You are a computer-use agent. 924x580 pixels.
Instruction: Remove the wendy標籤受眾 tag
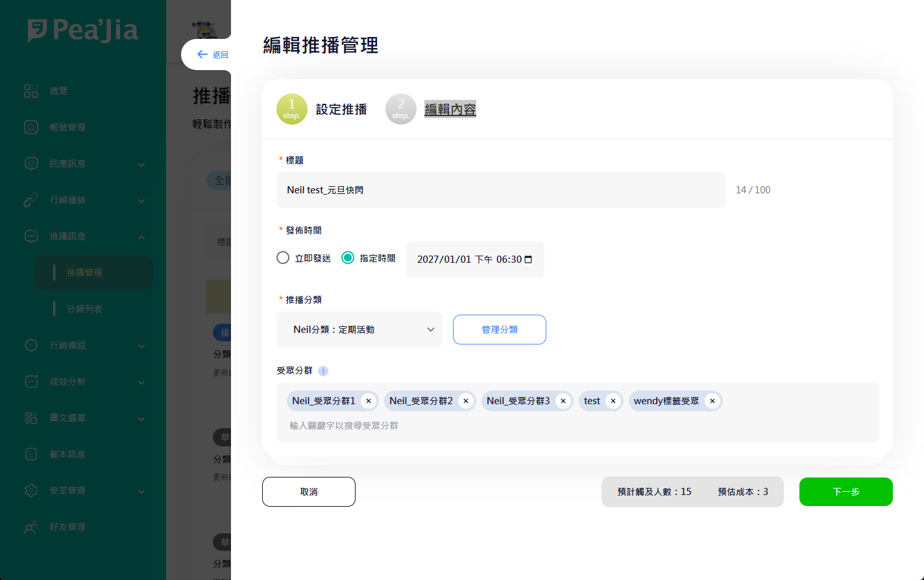click(712, 401)
